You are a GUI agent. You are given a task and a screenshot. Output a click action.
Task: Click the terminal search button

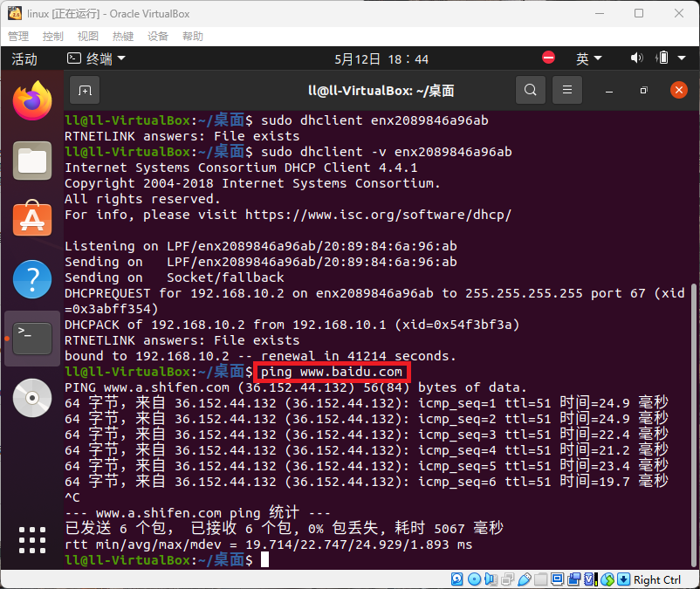[531, 90]
